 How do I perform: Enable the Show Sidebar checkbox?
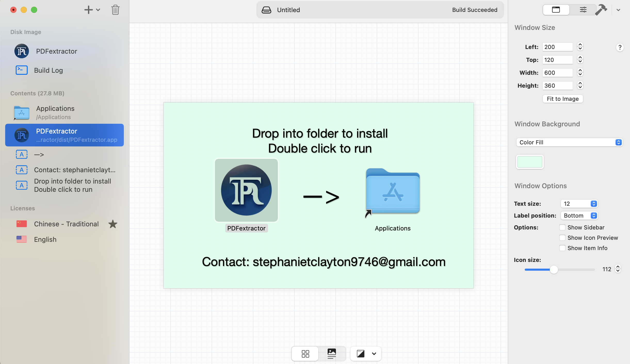point(562,227)
